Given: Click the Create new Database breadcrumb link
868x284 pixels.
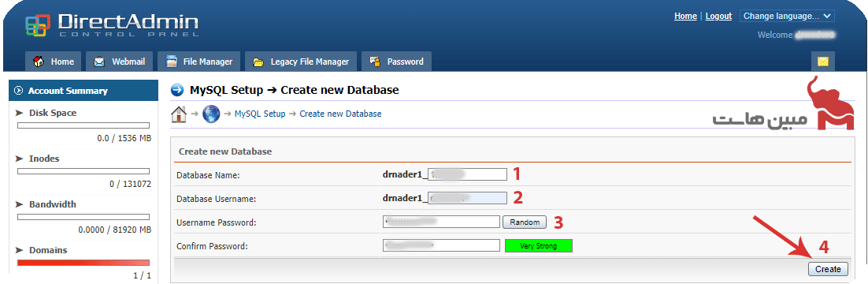Looking at the screenshot, I should 340,114.
